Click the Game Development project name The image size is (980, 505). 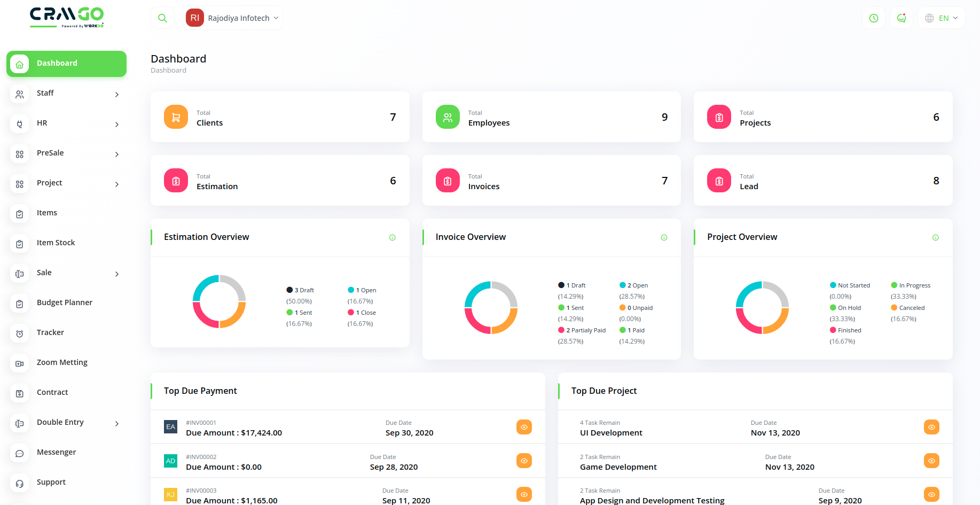pyautogui.click(x=618, y=467)
